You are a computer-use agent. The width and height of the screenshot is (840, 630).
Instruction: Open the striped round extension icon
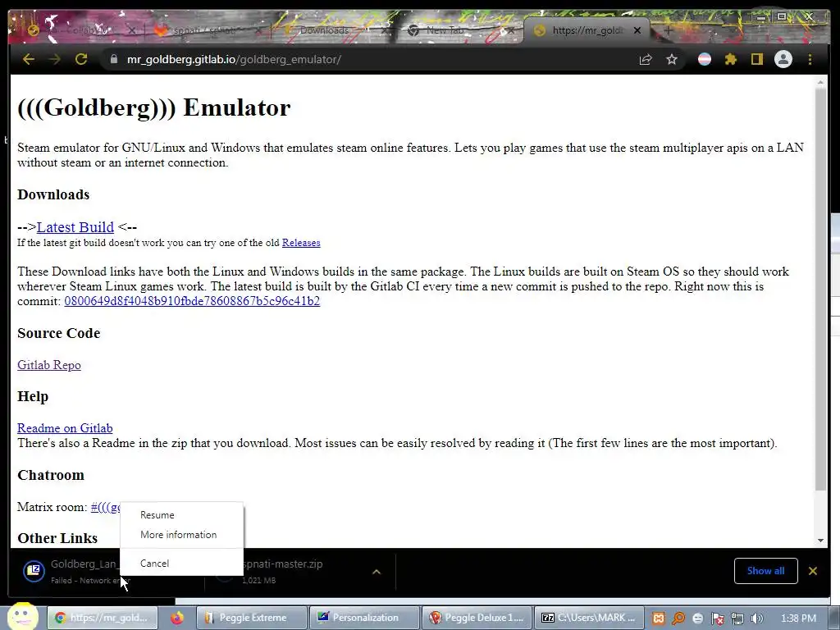705,59
